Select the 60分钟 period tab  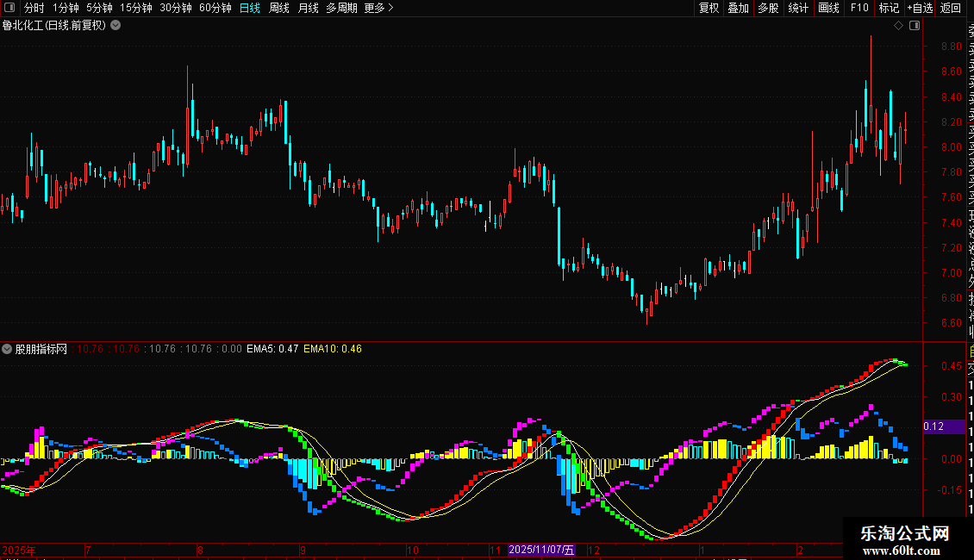pyautogui.click(x=215, y=8)
